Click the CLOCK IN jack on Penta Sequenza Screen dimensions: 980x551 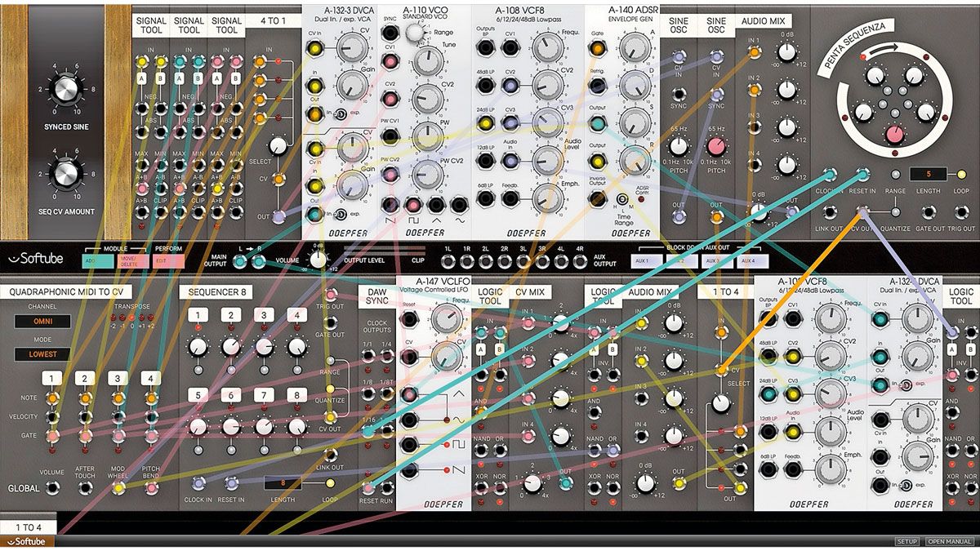tap(831, 175)
